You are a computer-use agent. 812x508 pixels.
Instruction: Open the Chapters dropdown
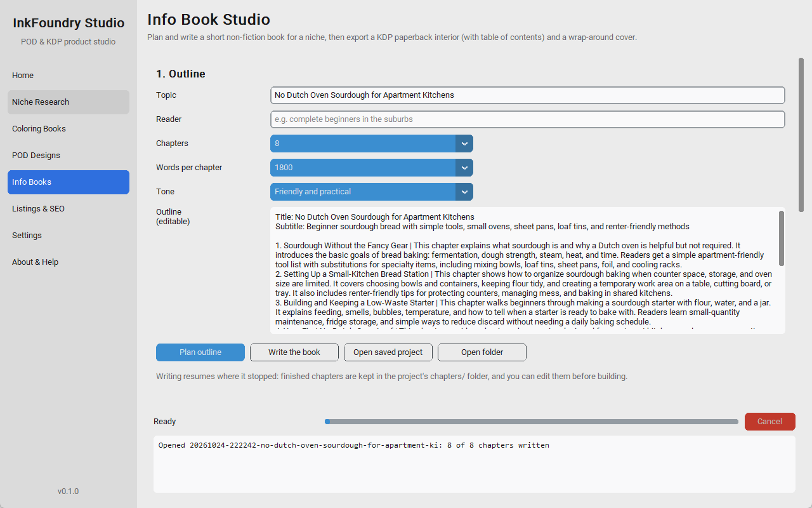[371, 144]
